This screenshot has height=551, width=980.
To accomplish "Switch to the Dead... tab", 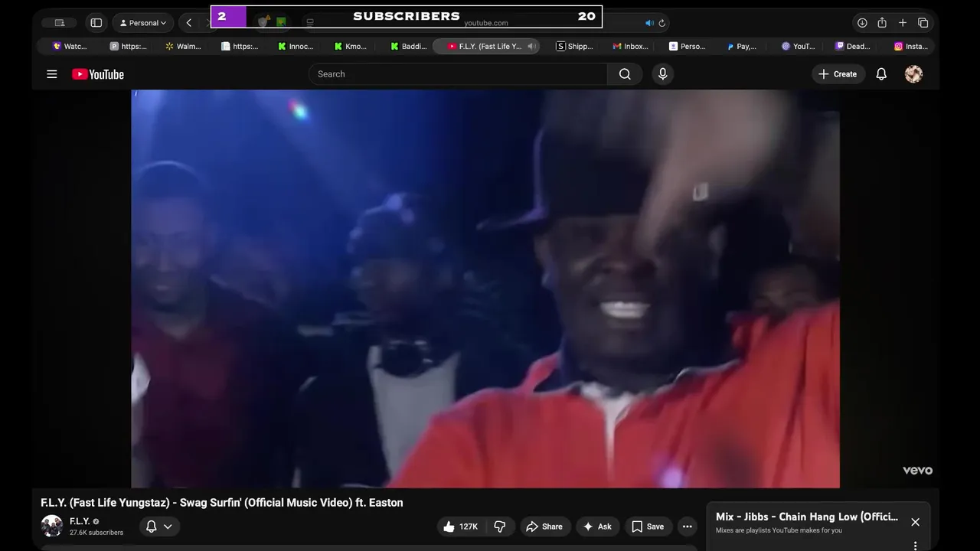I will pyautogui.click(x=853, y=47).
